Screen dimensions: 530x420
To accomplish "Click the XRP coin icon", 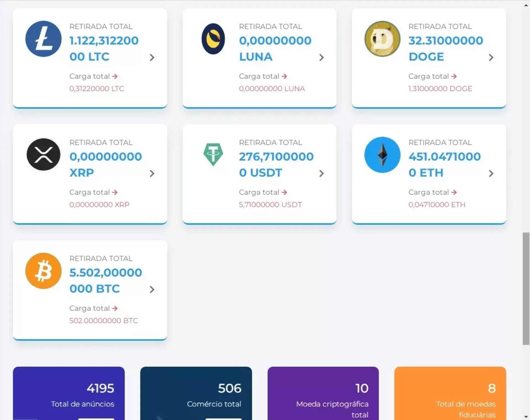I will coord(43,155).
